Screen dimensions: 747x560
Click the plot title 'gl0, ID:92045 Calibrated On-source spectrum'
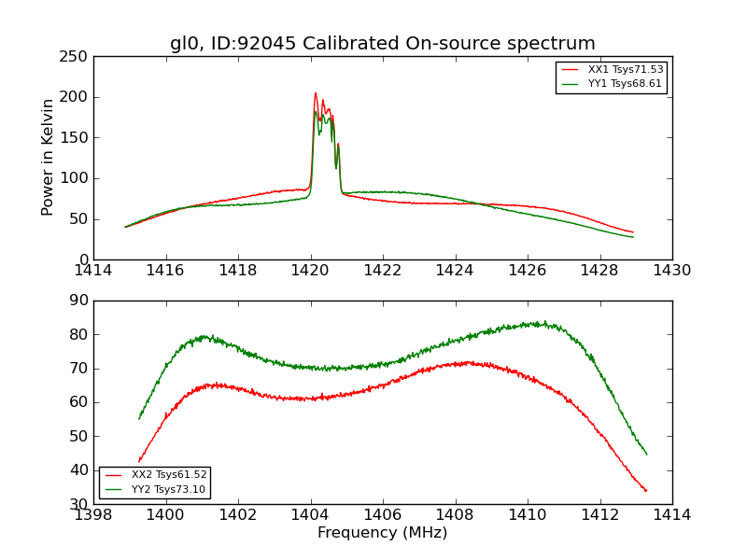click(x=383, y=43)
